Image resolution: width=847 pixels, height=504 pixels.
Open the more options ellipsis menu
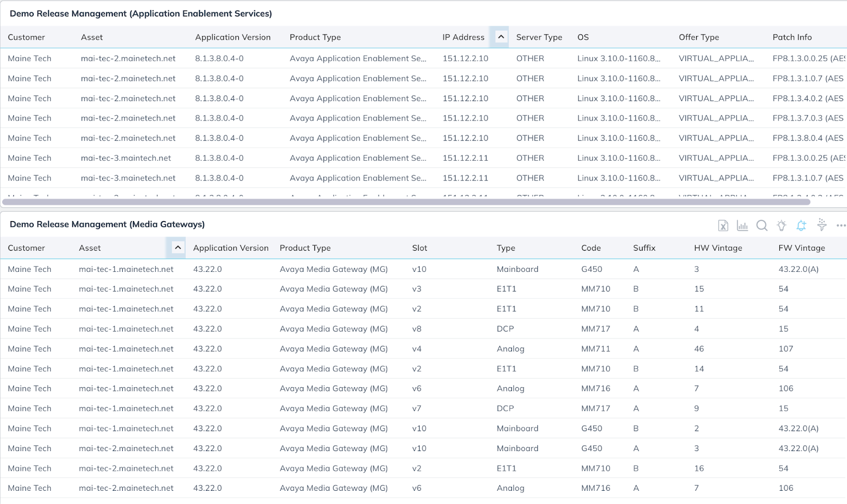[x=841, y=225]
